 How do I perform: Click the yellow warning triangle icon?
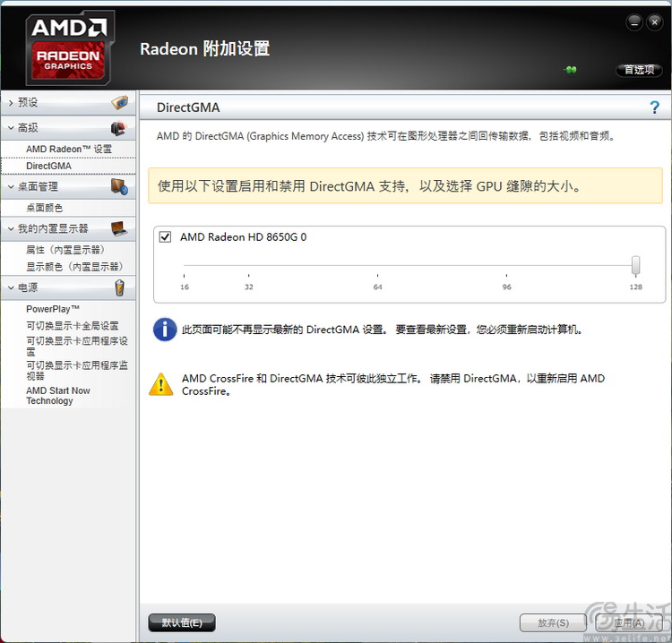(161, 384)
